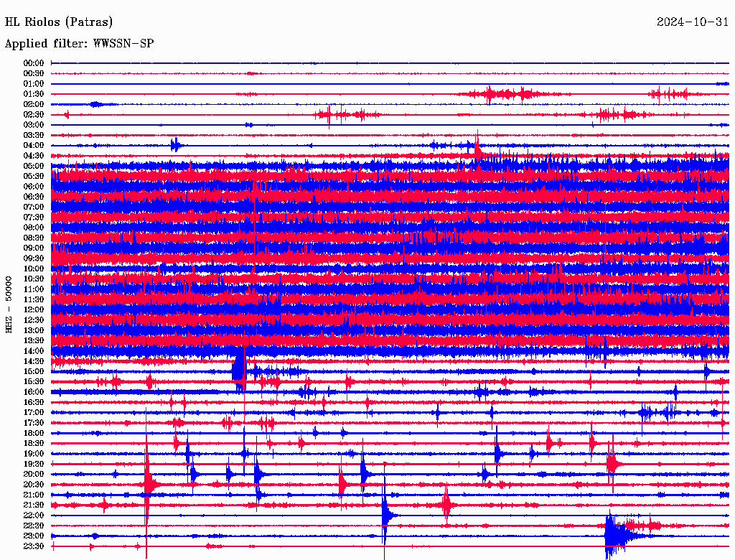Image resolution: width=735 pixels, height=560 pixels.
Task: Select the 00:30 time label
Action: point(34,74)
